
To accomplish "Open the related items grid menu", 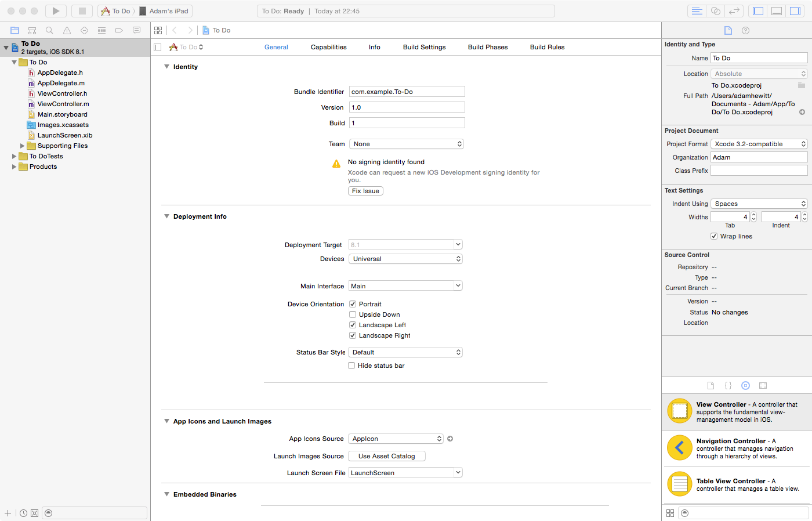I will click(158, 30).
